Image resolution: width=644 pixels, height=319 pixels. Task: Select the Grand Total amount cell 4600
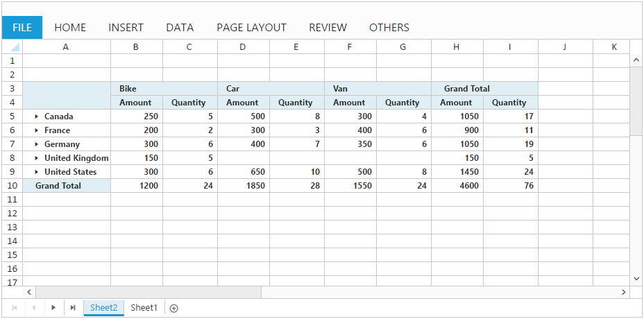pos(457,186)
